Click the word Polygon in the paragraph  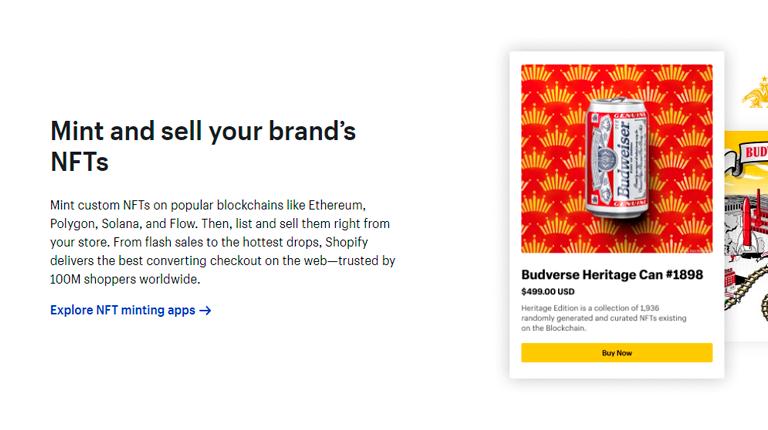pos(72,224)
